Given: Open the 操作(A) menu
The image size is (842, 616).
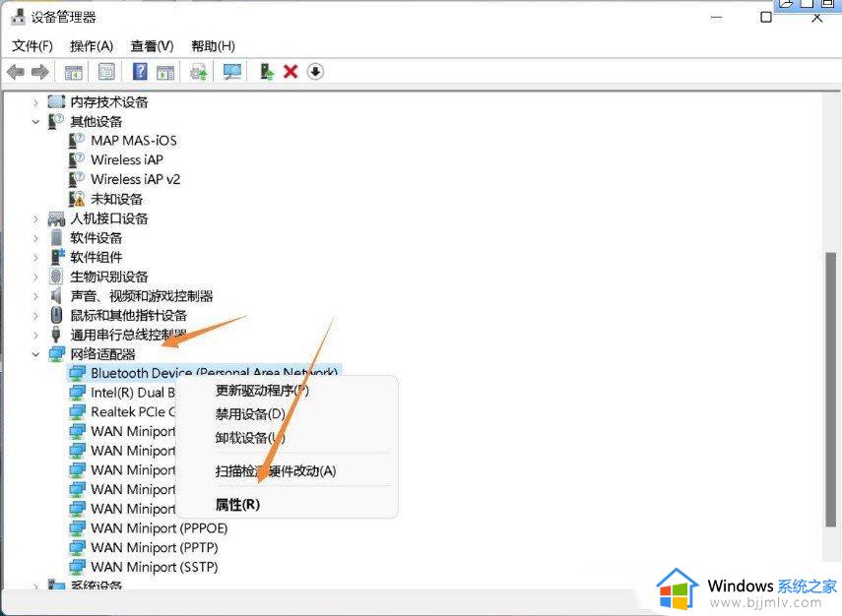Looking at the screenshot, I should pos(92,46).
